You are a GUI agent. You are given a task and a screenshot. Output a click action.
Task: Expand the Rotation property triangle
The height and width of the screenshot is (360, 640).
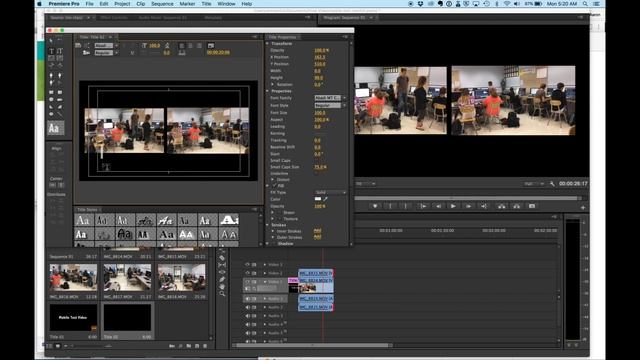(x=273, y=84)
